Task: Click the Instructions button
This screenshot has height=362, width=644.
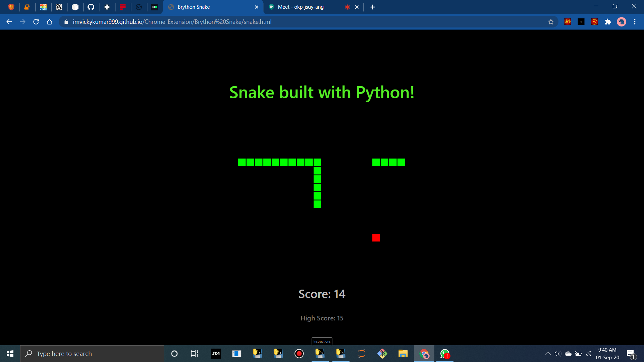Action: pos(322,341)
